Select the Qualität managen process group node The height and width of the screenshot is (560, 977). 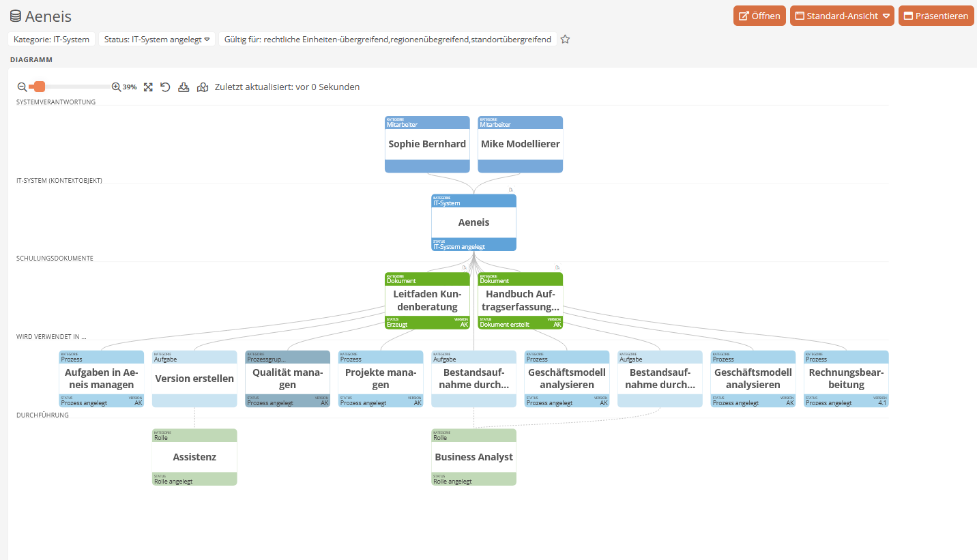point(287,379)
